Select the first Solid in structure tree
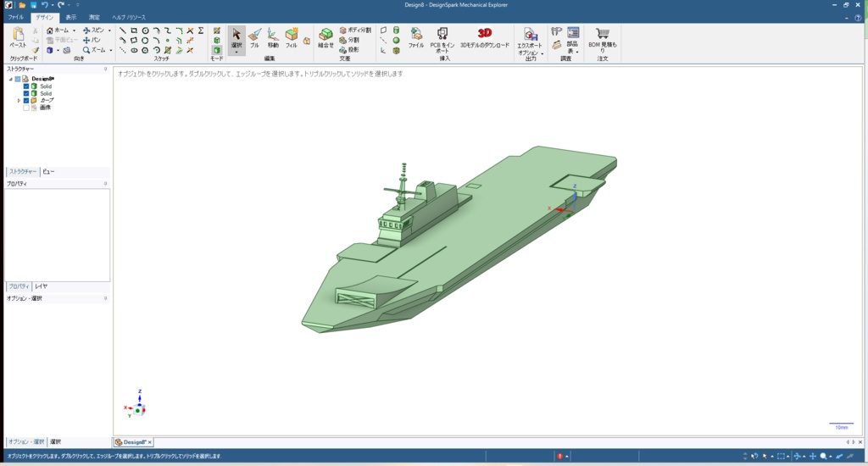The image size is (868, 466). (46, 86)
